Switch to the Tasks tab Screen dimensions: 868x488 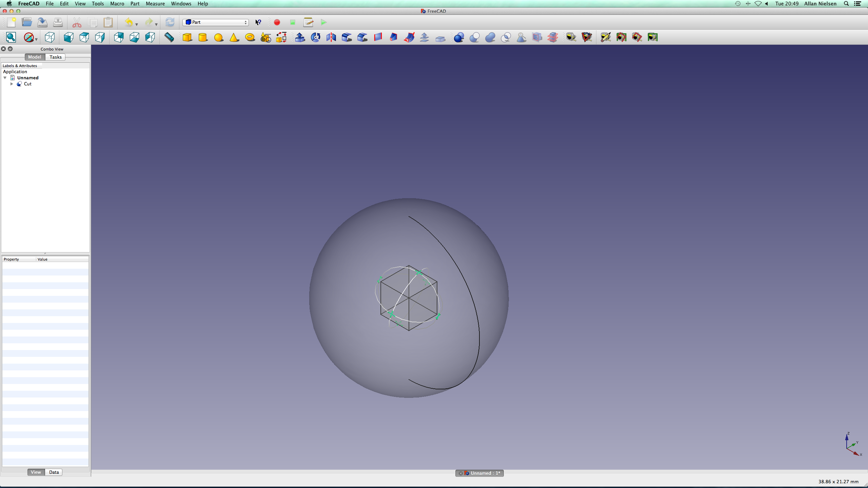pos(56,57)
